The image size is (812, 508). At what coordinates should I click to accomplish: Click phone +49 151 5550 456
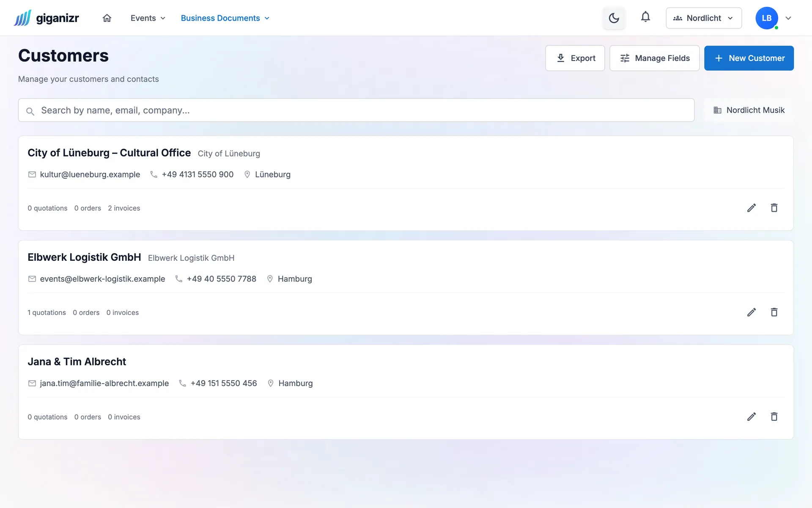(x=224, y=383)
